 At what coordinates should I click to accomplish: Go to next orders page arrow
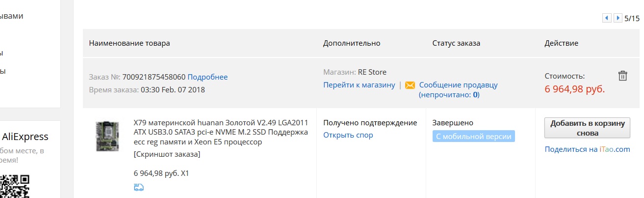[x=618, y=18]
